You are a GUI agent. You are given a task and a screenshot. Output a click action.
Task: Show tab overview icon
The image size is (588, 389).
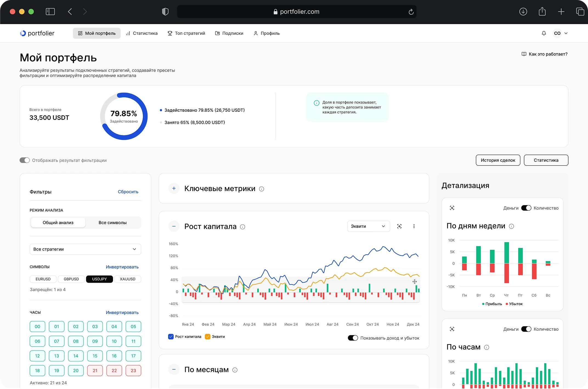[x=580, y=12]
